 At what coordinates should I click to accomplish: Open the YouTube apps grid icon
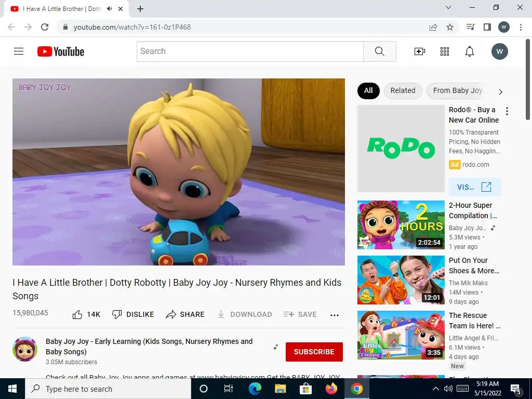point(445,51)
